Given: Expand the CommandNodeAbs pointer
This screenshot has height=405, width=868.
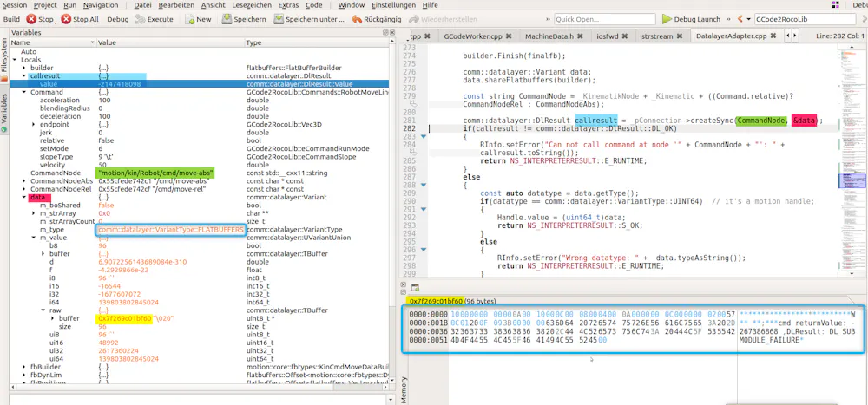Looking at the screenshot, I should pos(24,181).
